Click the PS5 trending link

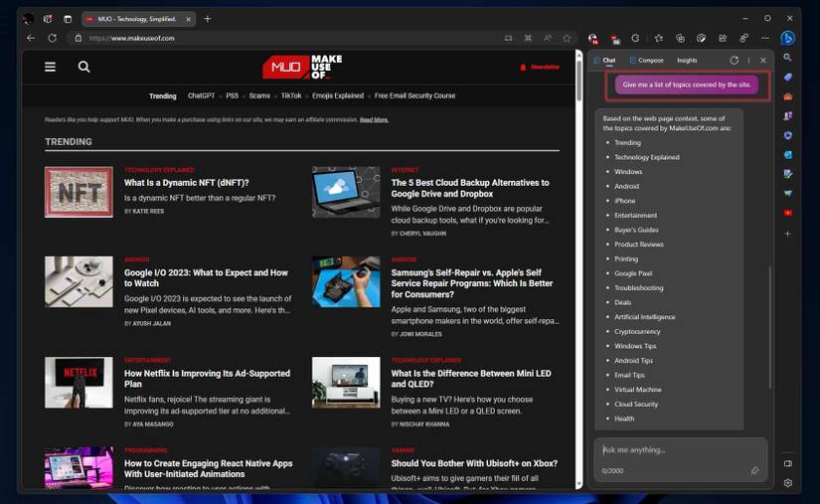[x=233, y=95]
